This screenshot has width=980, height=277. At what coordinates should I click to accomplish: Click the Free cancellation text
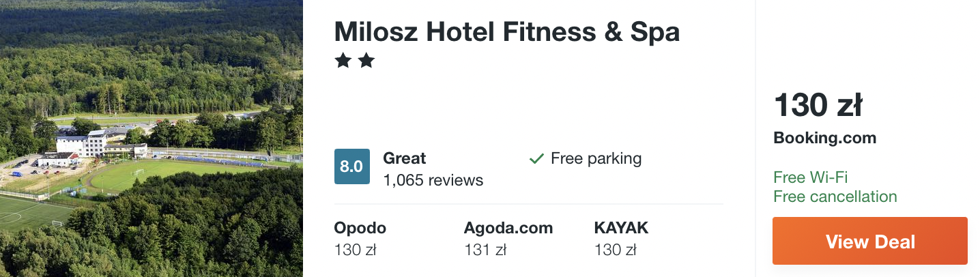pos(835,196)
